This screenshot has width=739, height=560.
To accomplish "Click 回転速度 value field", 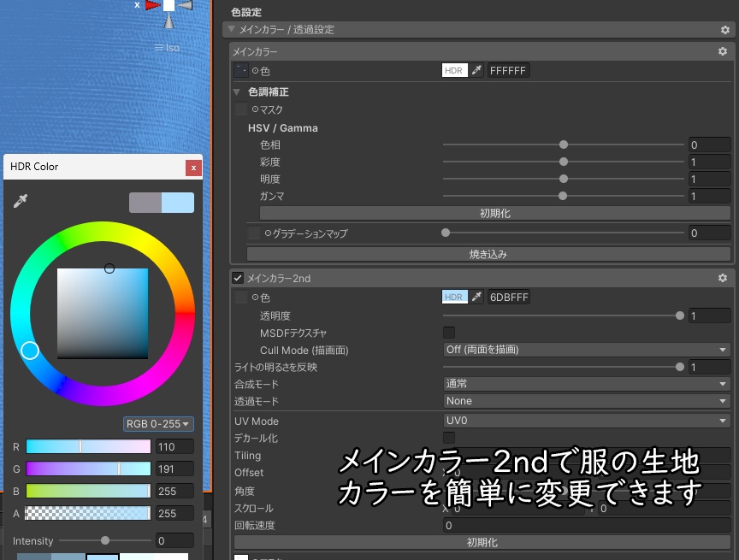I will click(586, 526).
